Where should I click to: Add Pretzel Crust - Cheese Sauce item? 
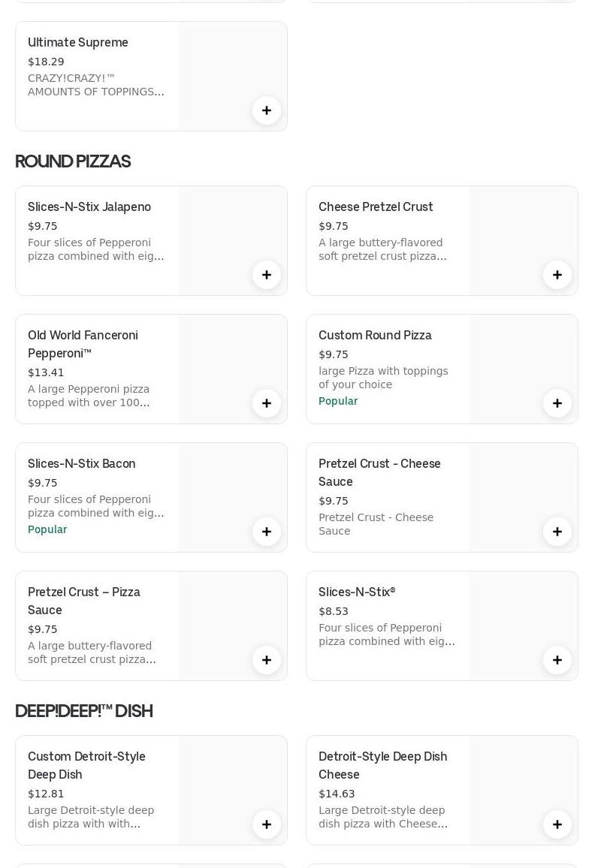tap(557, 532)
